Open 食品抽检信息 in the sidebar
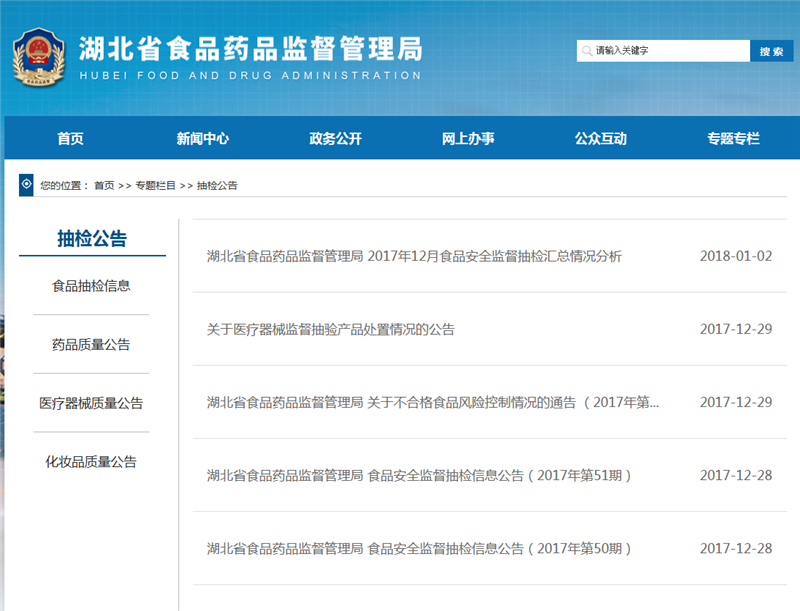 tap(91, 287)
